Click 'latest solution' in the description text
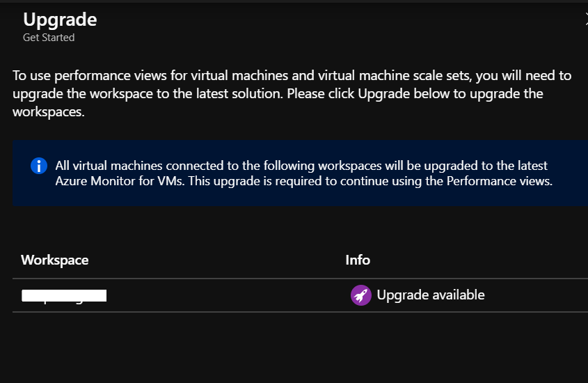Viewport: 588px width, 383px height. coord(237,93)
